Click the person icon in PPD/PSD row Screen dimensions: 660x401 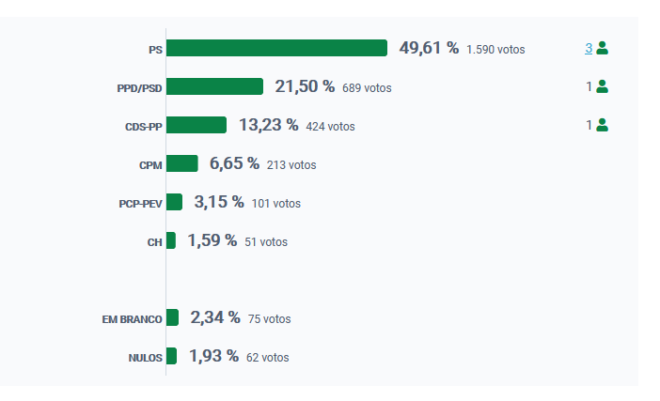point(602,86)
